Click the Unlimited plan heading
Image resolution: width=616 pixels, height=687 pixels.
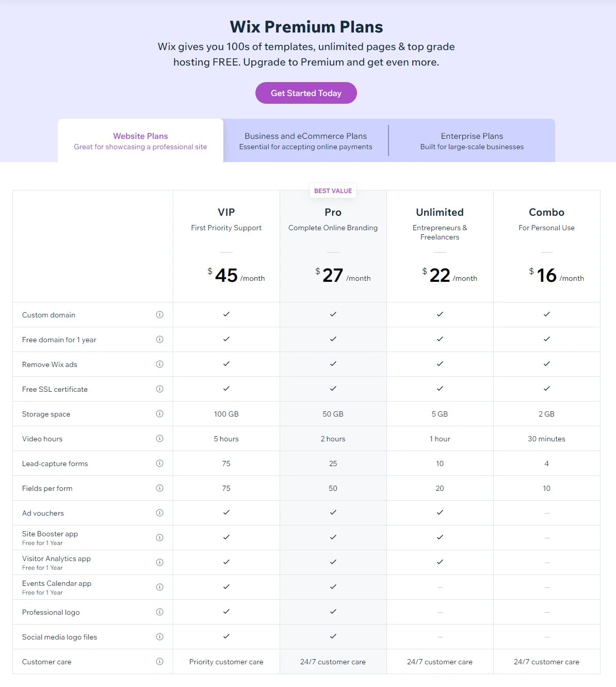440,212
